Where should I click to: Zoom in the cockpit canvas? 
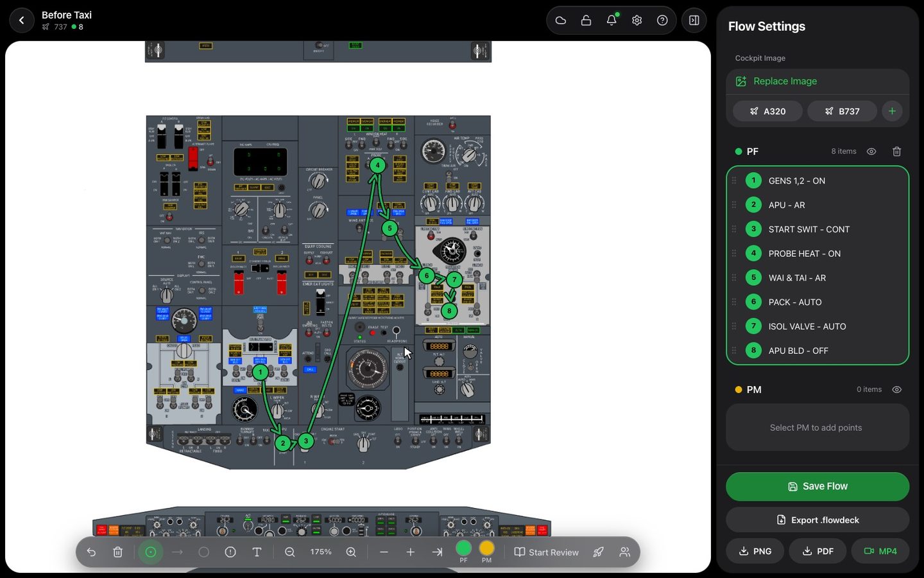[351, 552]
